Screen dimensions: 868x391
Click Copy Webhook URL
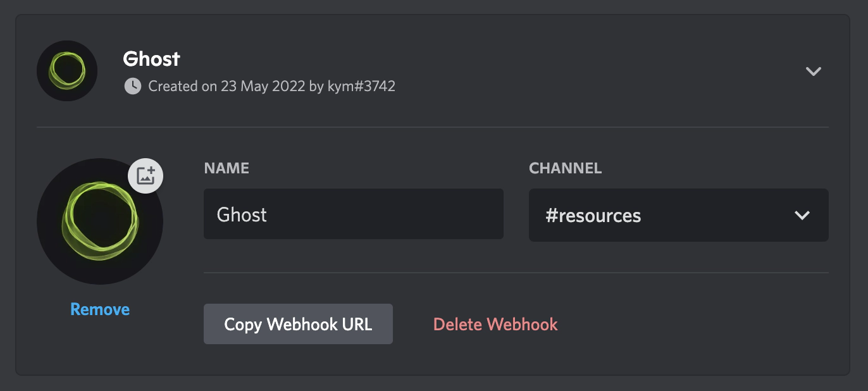298,323
